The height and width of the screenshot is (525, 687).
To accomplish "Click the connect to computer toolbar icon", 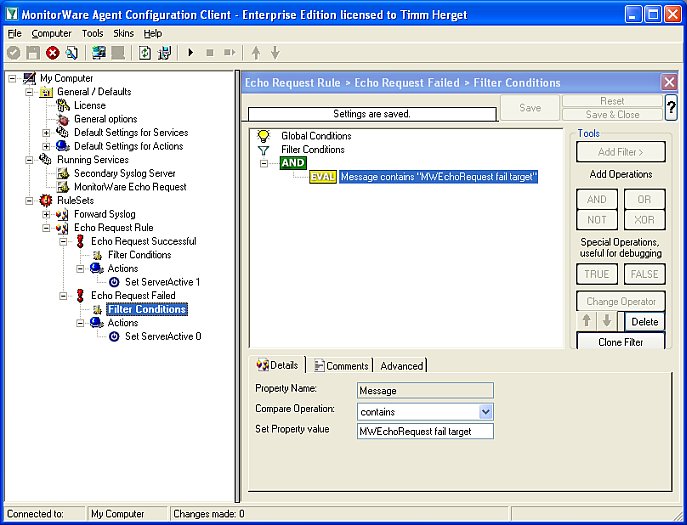I will 98,53.
